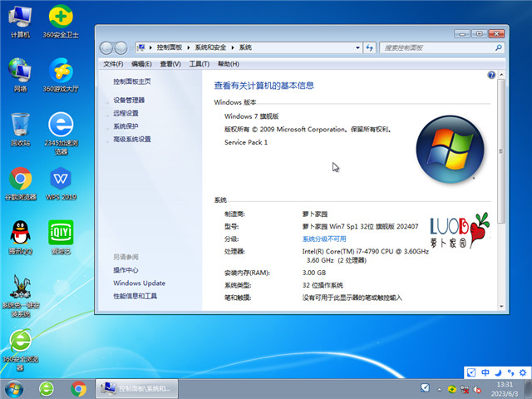Click the IME checkbox-style icon
Image resolution: width=532 pixels, height=399 pixels.
[x=471, y=372]
